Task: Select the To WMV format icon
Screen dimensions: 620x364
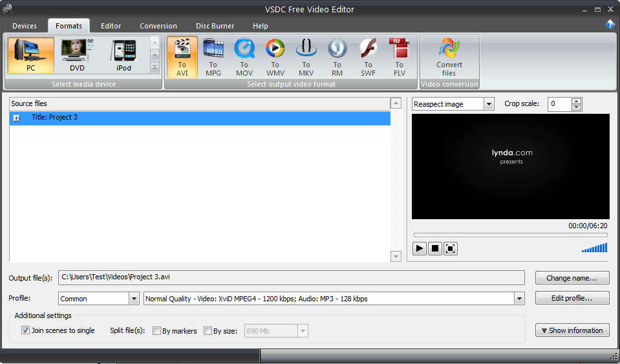Action: pos(275,57)
